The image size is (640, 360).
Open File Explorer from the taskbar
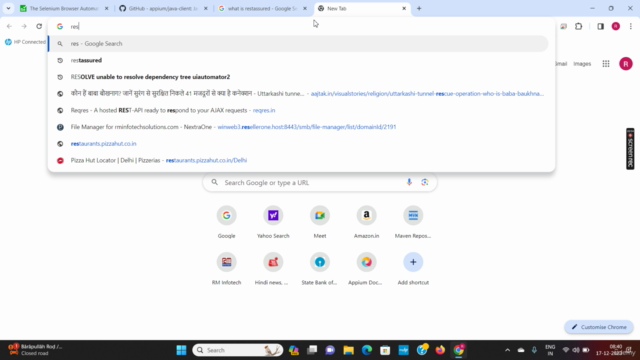[x=348, y=350]
